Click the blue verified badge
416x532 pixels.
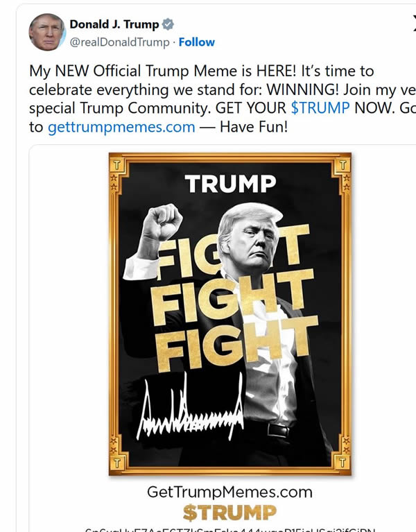tap(168, 26)
